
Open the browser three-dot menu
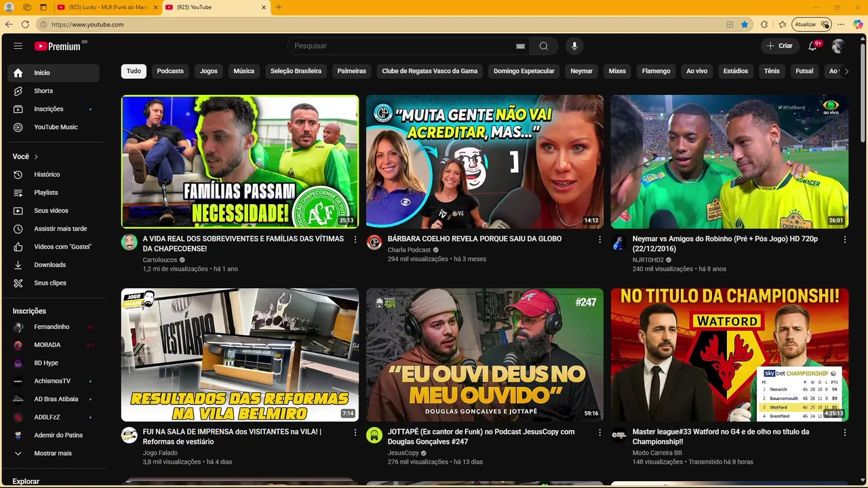pos(841,24)
